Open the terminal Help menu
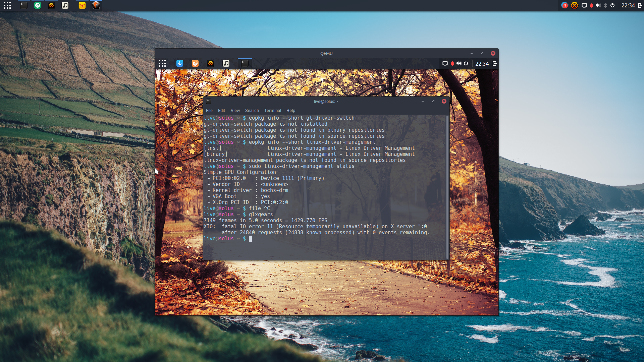Viewport: 644px width, 362px height. tap(291, 110)
